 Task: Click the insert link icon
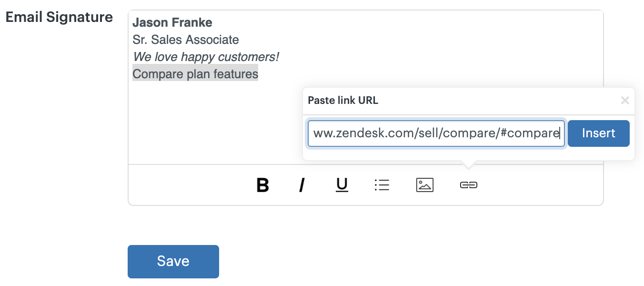pyautogui.click(x=468, y=185)
